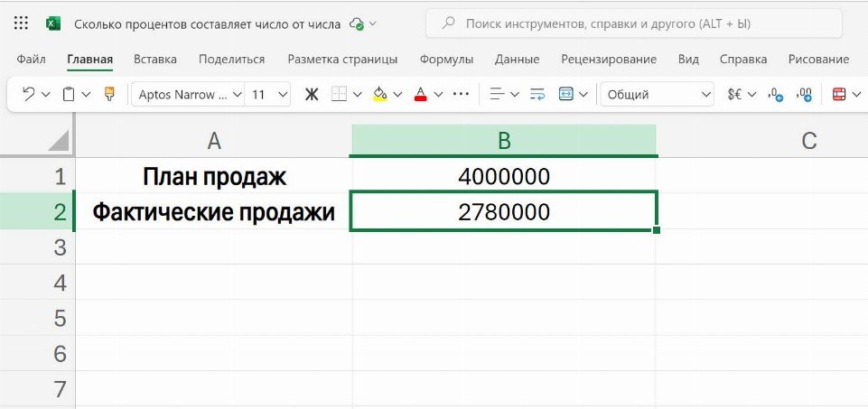Click the Paste clipboard icon

coord(69,94)
